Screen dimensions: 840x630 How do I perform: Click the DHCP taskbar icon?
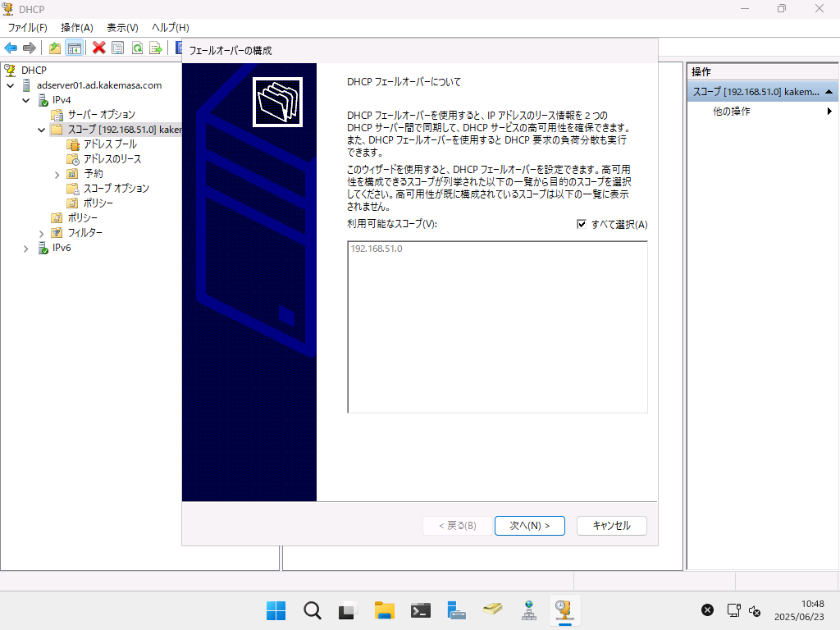point(564,610)
